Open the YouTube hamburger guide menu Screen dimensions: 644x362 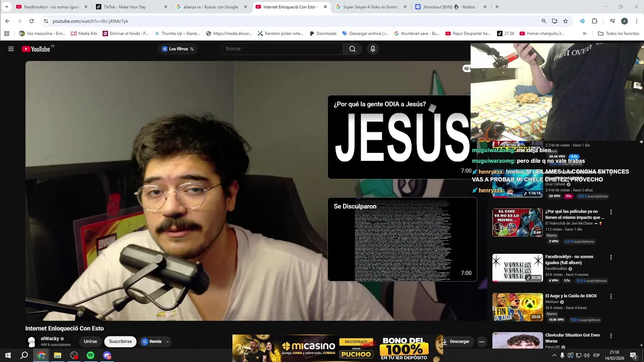click(x=11, y=49)
